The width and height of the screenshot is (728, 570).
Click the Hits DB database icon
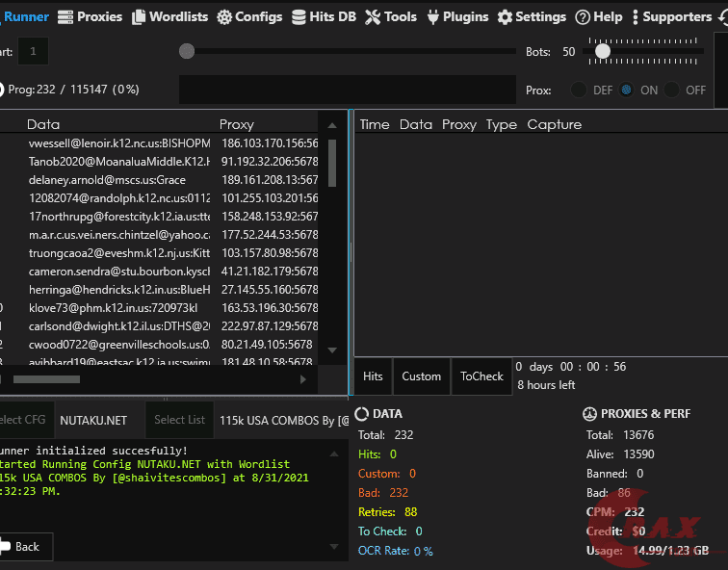pos(299,17)
